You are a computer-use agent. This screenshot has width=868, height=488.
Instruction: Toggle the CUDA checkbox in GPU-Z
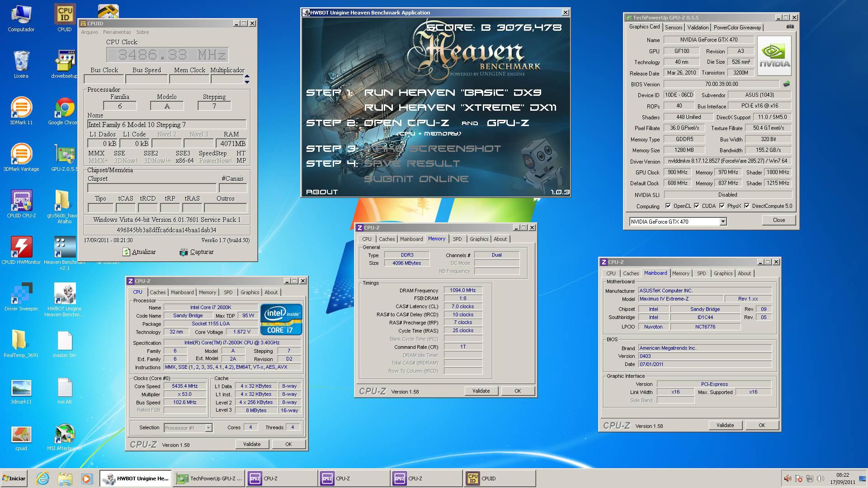[x=697, y=206]
